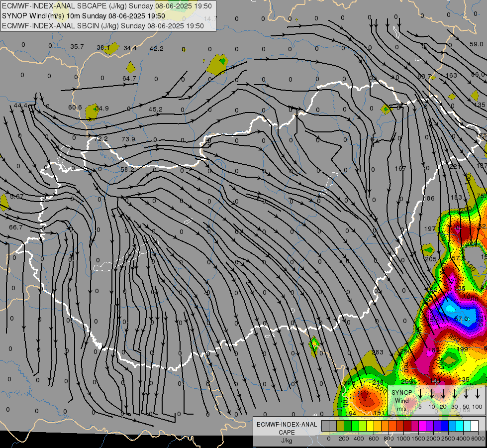This screenshot has width=487, height=448.
Task: Click the SBCIN title line
Action: click(103, 26)
